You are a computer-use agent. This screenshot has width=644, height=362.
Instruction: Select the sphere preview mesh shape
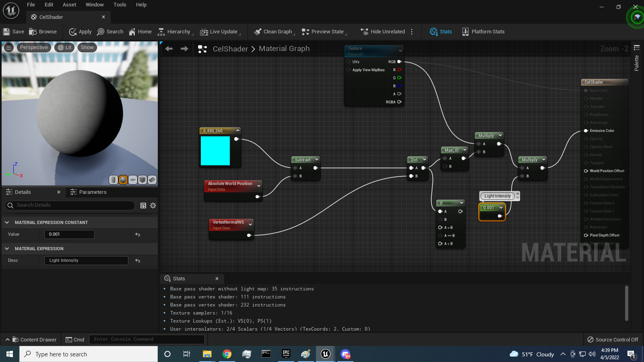pyautogui.click(x=122, y=180)
